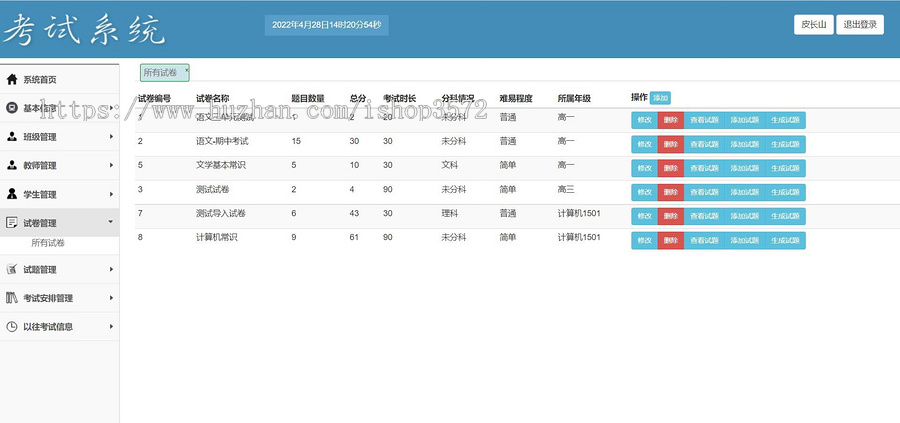Select the 文学基本常识 name cell
This screenshot has height=423, width=900.
(221, 165)
